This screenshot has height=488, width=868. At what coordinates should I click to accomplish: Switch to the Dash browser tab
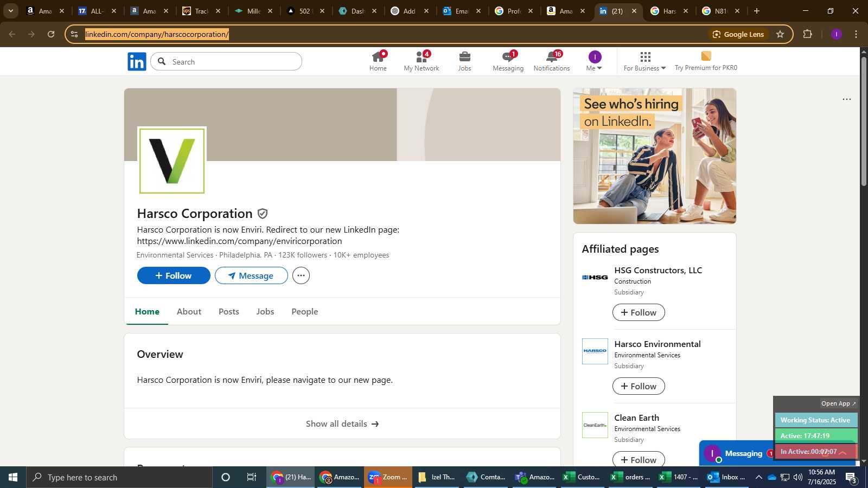(x=358, y=11)
